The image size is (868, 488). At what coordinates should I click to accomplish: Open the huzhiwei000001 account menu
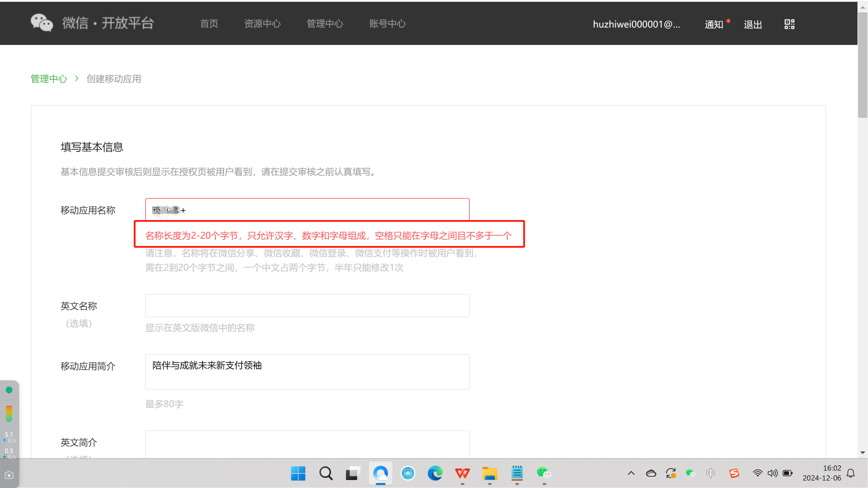pyautogui.click(x=636, y=24)
